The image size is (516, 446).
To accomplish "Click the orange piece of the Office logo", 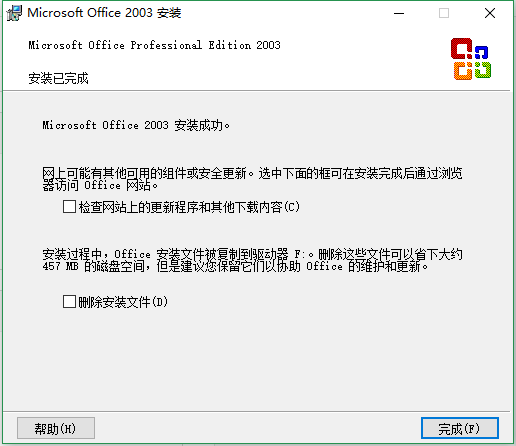I will click(x=463, y=71).
